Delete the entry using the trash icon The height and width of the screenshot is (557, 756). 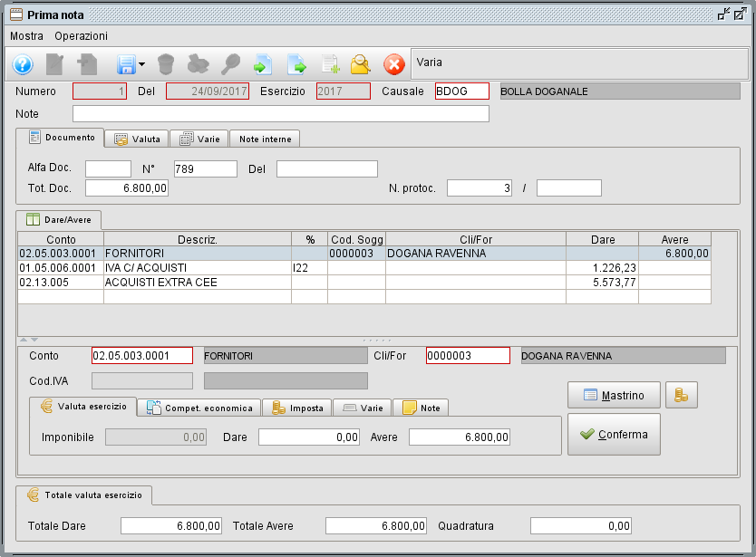click(x=164, y=64)
